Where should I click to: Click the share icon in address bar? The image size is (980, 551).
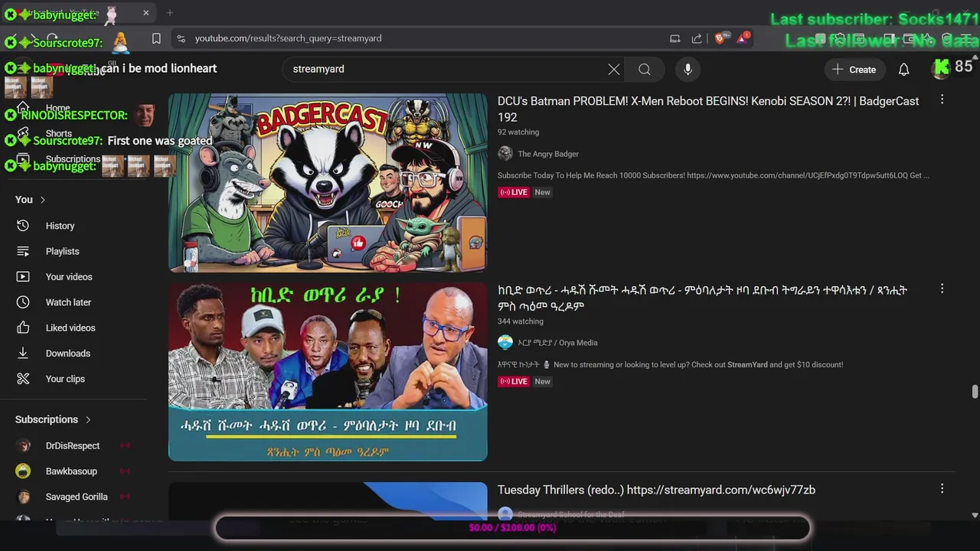click(697, 38)
